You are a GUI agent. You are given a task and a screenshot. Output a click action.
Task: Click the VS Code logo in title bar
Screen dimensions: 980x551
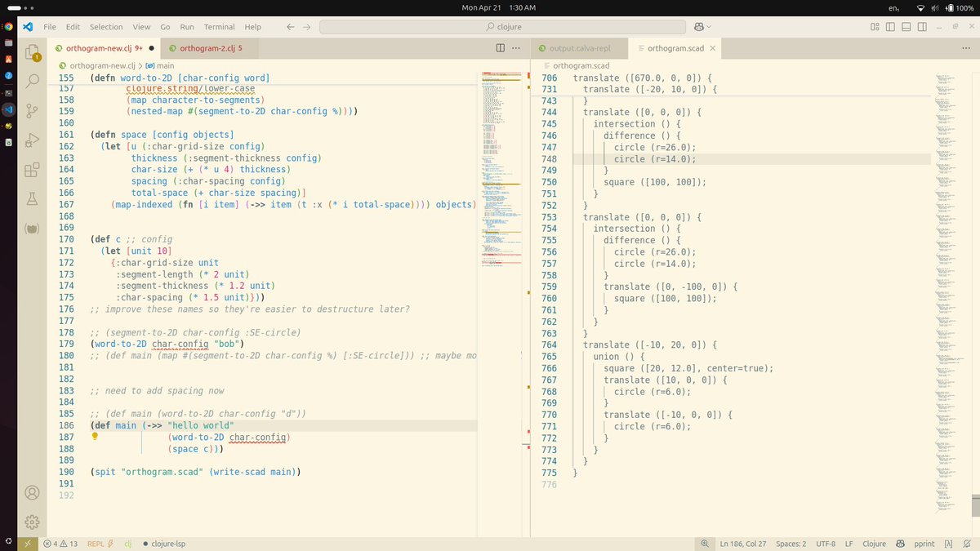pyautogui.click(x=28, y=27)
